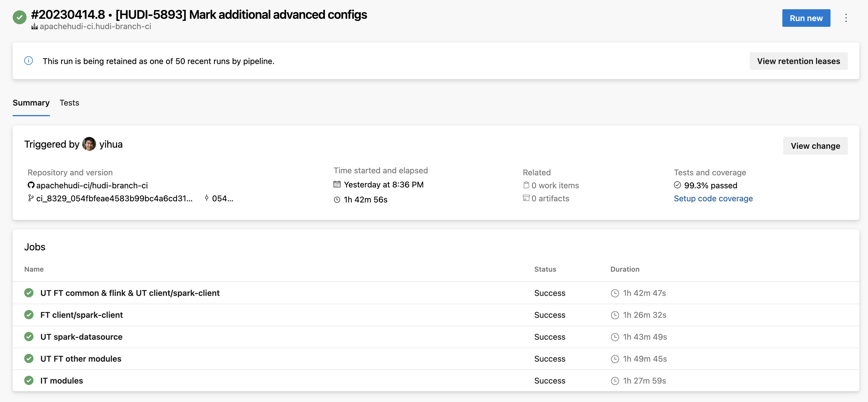This screenshot has width=868, height=402.
Task: Click yihua's avatar picture
Action: [x=89, y=144]
